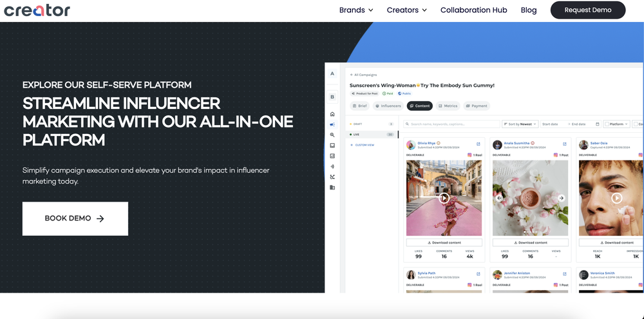The image size is (644, 319).
Task: Download content for Olivia Rhye's reel
Action: tap(444, 242)
